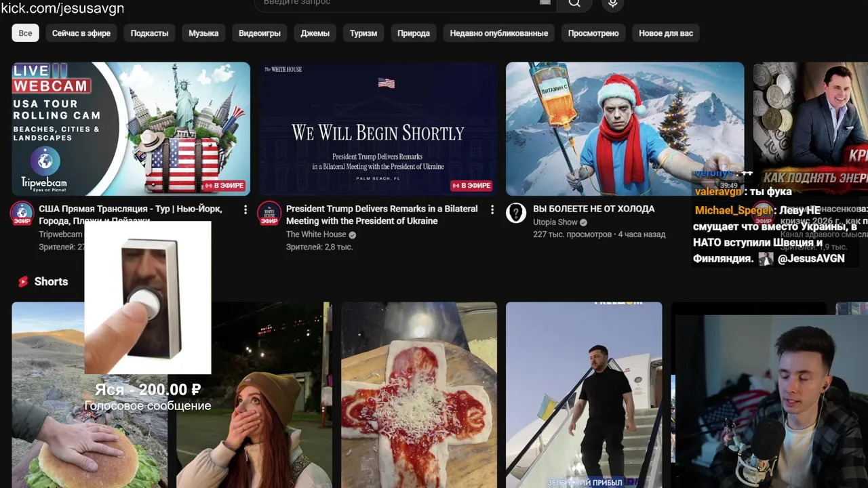This screenshot has width=868, height=488.
Task: Select the 'Подкасты' filter chip
Action: [x=149, y=33]
